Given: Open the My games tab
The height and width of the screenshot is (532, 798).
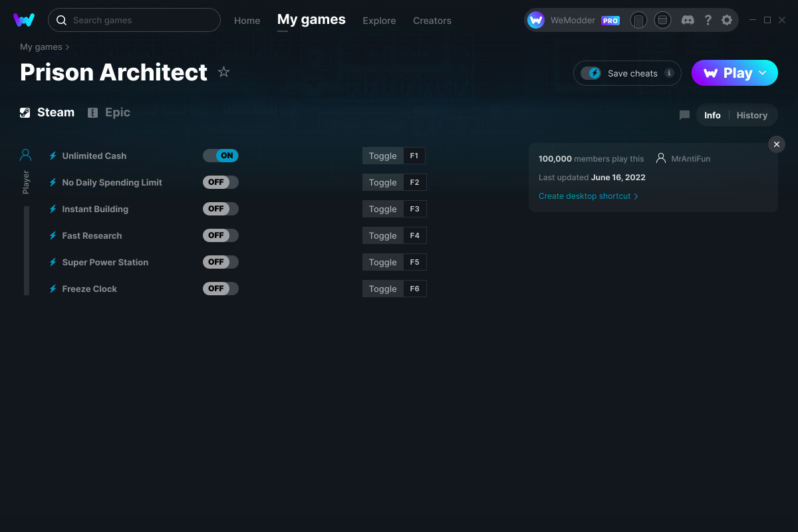Looking at the screenshot, I should 311,20.
